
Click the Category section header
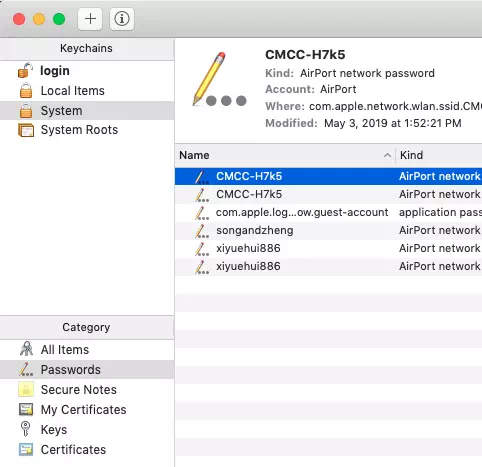(86, 327)
